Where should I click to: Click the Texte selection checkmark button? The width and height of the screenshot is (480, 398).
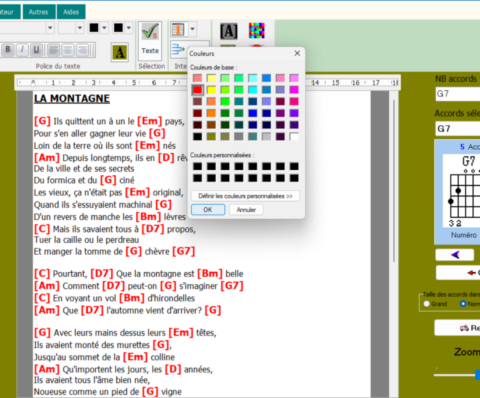[x=150, y=41]
